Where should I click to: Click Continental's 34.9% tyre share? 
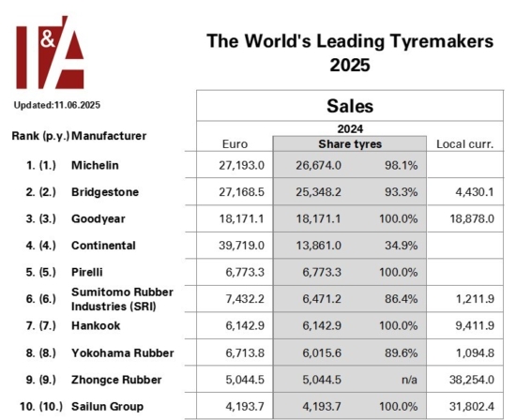402,246
